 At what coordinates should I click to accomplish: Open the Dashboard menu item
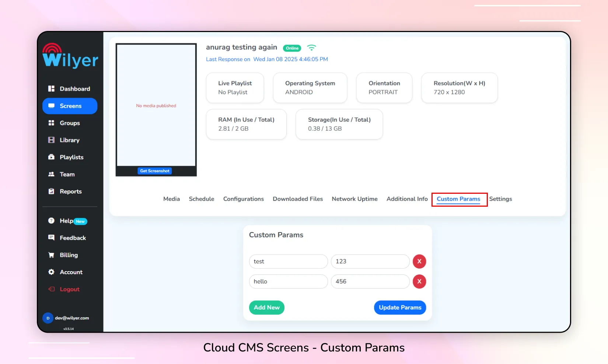[x=70, y=89]
